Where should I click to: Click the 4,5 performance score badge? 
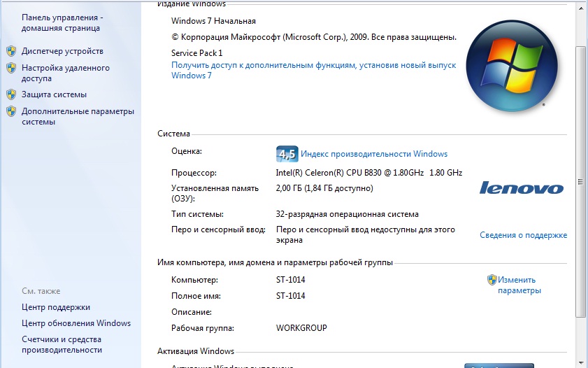click(x=287, y=154)
